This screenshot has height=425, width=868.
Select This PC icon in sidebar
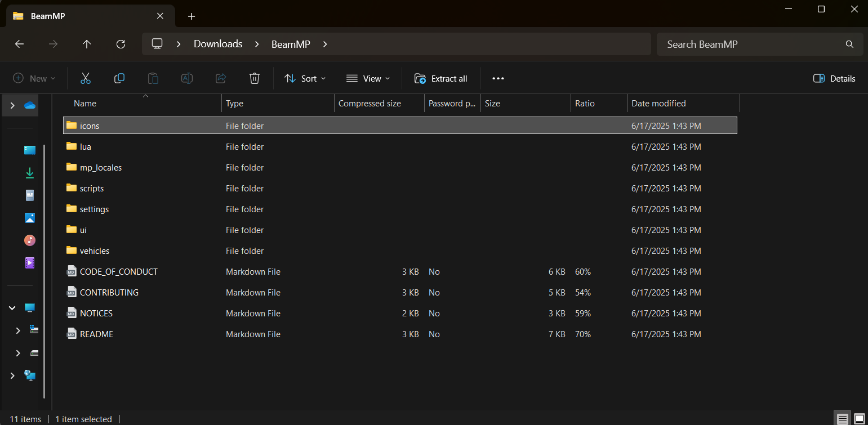[30, 308]
